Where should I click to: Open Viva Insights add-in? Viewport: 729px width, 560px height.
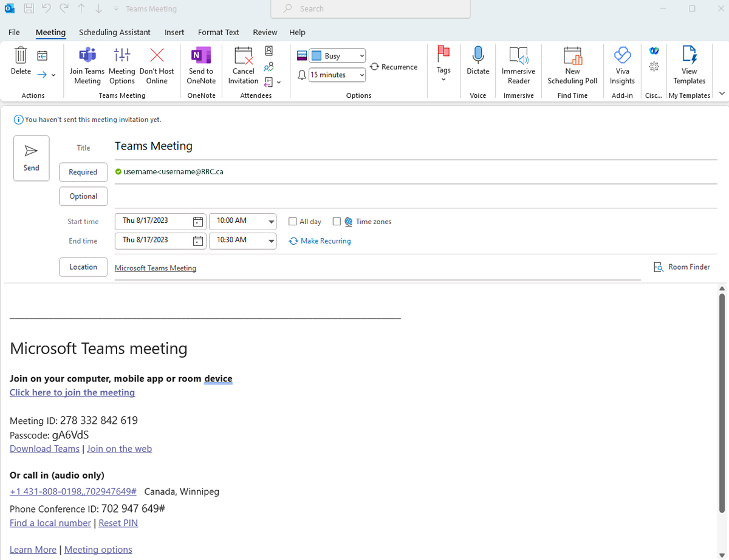(622, 66)
